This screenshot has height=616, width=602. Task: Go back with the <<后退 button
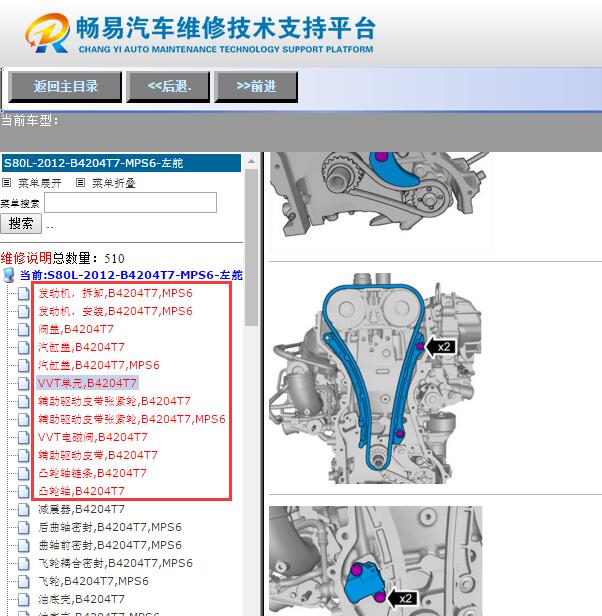[x=168, y=86]
